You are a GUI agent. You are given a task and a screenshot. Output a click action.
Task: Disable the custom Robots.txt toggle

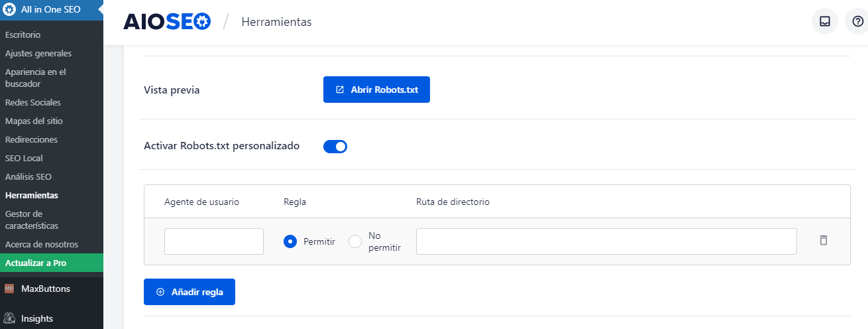[x=335, y=147]
